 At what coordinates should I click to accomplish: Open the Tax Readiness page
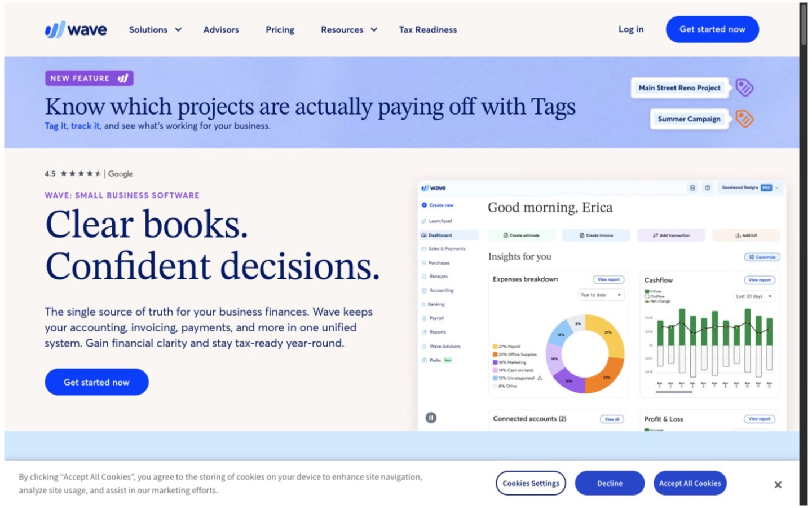(x=428, y=29)
